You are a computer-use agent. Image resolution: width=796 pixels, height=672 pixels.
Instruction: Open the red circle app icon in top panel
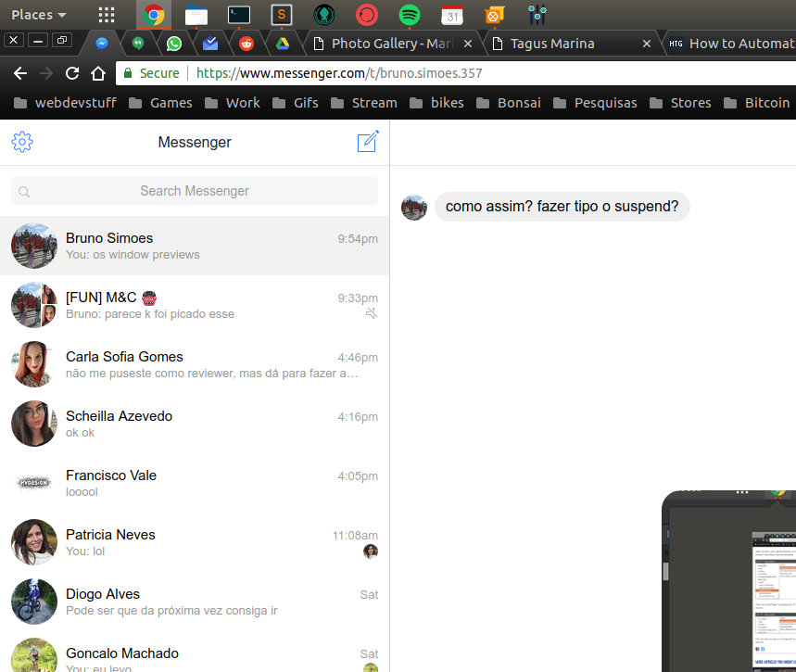[367, 15]
